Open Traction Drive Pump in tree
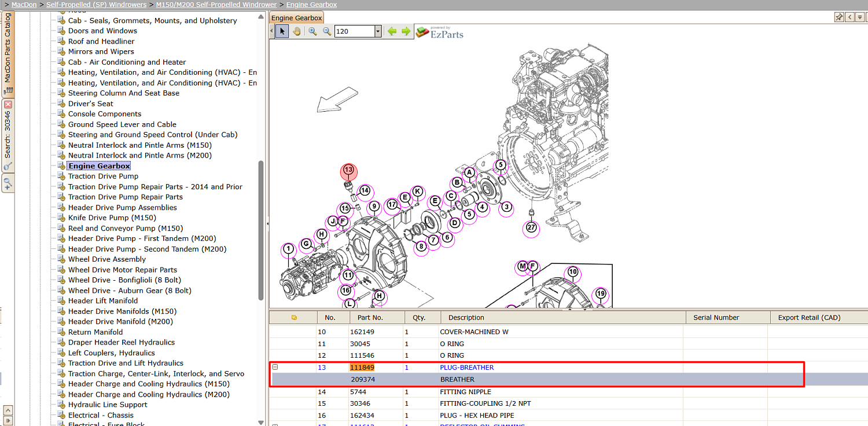Image resolution: width=868 pixels, height=426 pixels. pos(103,176)
